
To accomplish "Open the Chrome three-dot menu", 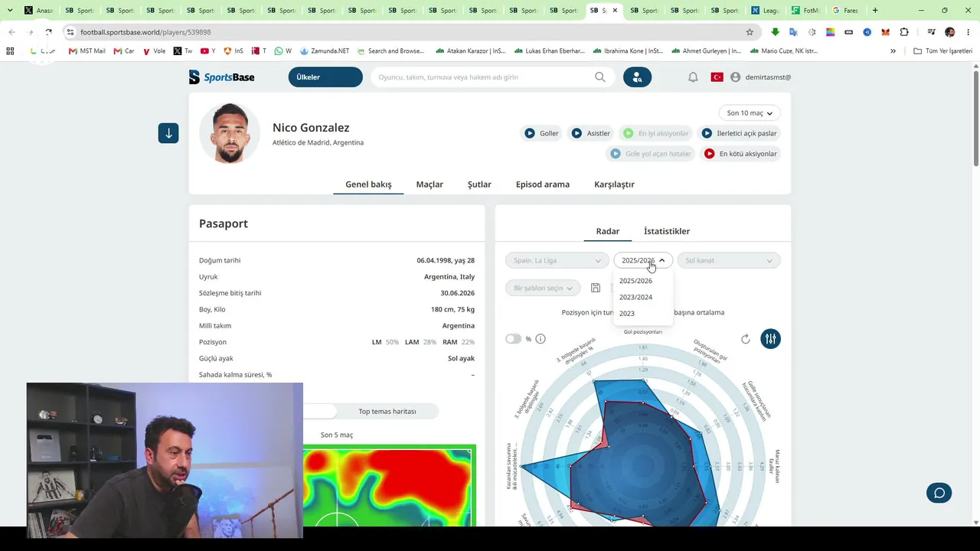I will (x=969, y=32).
